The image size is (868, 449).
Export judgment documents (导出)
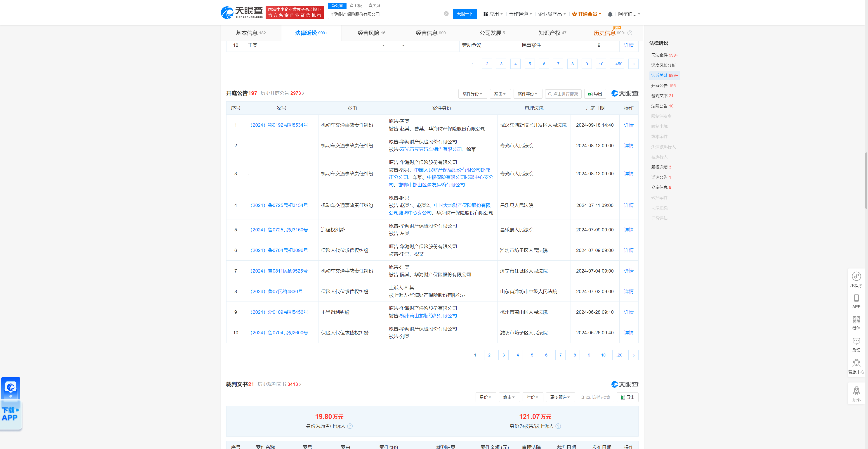click(x=627, y=397)
